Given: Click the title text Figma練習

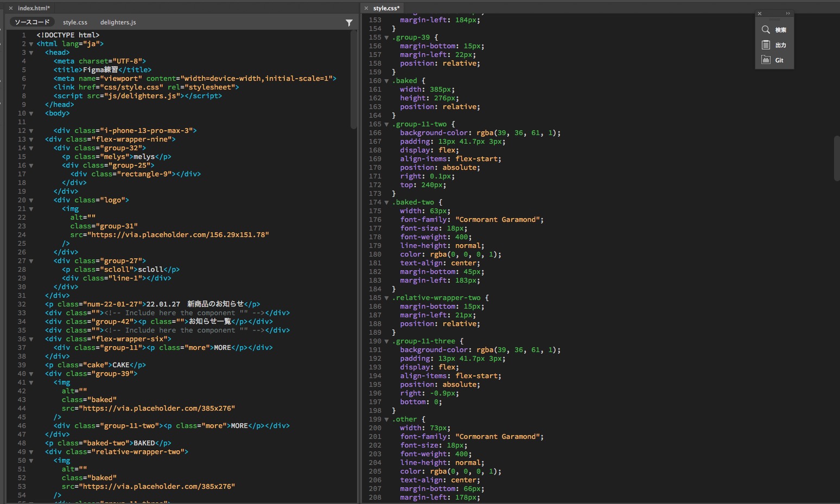Looking at the screenshot, I should coord(100,70).
